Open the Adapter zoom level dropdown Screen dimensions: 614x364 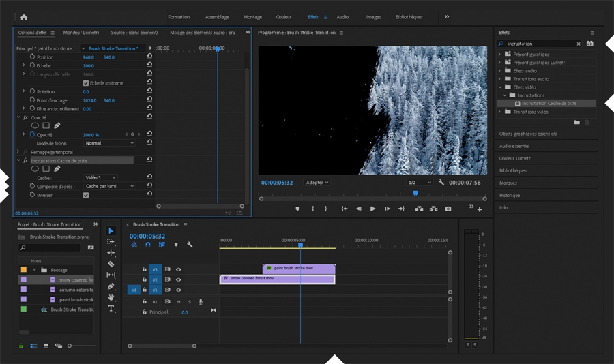(317, 183)
